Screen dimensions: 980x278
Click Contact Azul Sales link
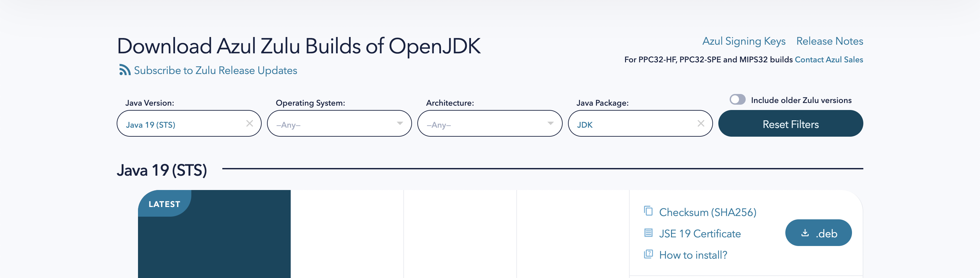point(829,60)
